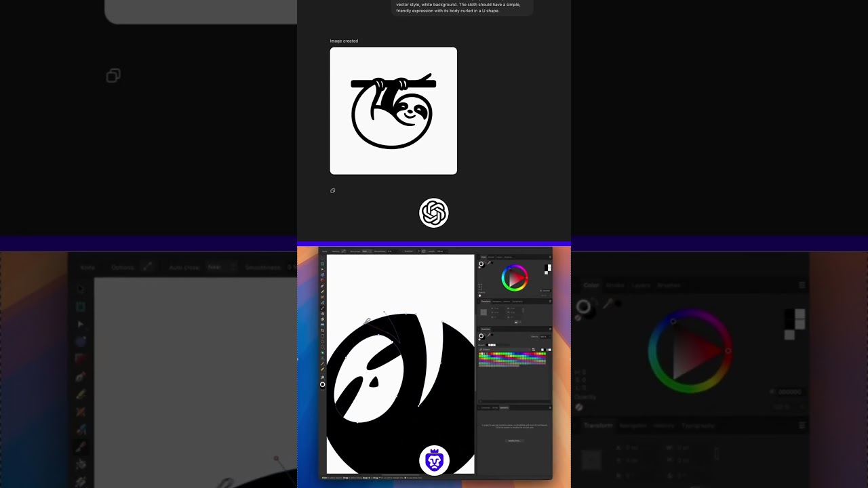Select the Ellipse shape tool
The height and width of the screenshot is (488, 868).
point(322,342)
